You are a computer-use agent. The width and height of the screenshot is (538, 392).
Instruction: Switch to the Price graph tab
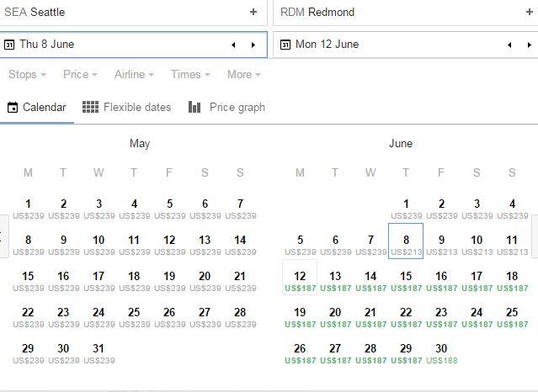(x=227, y=108)
